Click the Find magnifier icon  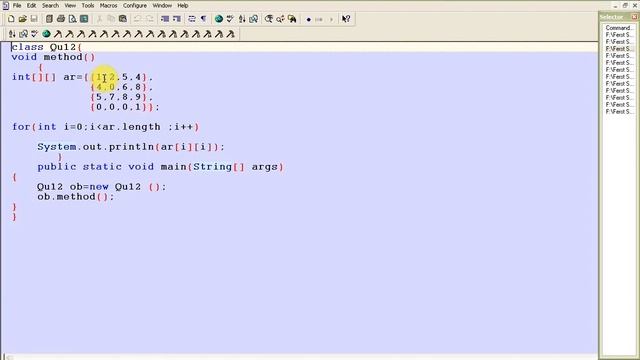pyautogui.click(x=269, y=19)
